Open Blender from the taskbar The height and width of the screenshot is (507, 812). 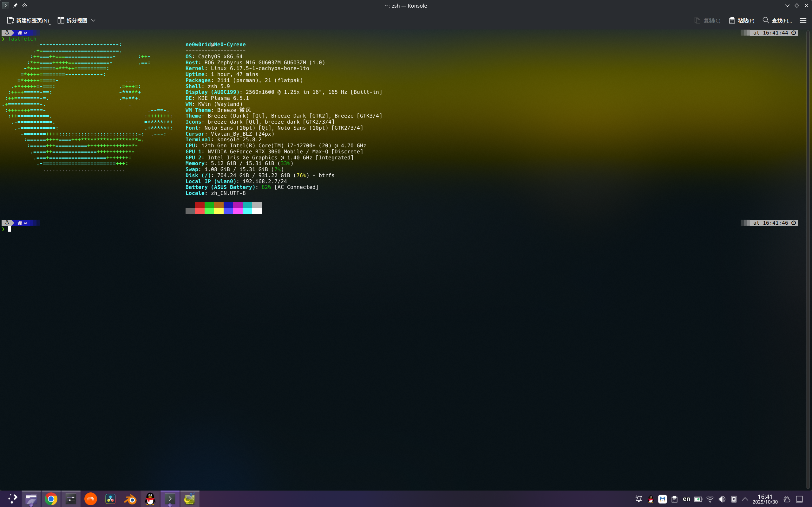(x=130, y=499)
